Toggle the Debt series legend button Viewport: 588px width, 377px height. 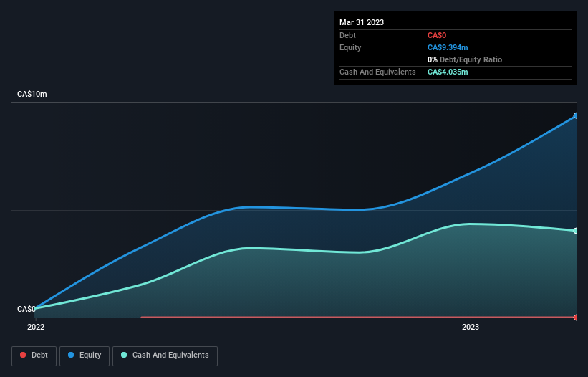coord(34,355)
